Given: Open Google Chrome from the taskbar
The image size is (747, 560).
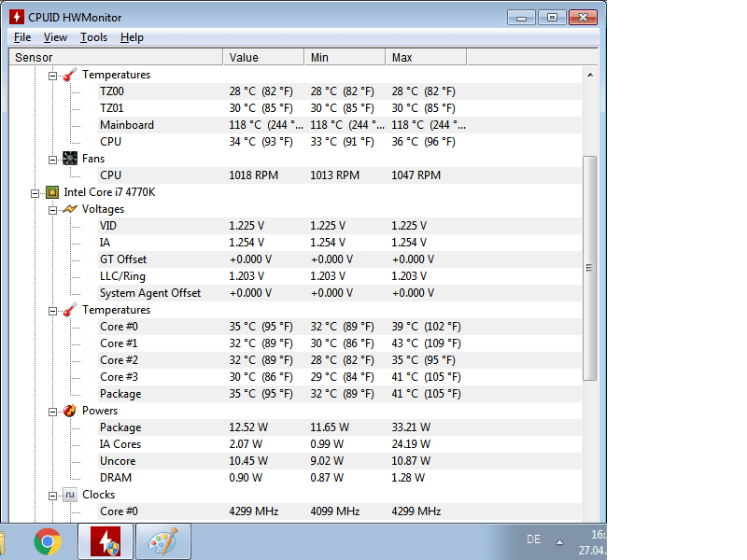Looking at the screenshot, I should pyautogui.click(x=48, y=541).
